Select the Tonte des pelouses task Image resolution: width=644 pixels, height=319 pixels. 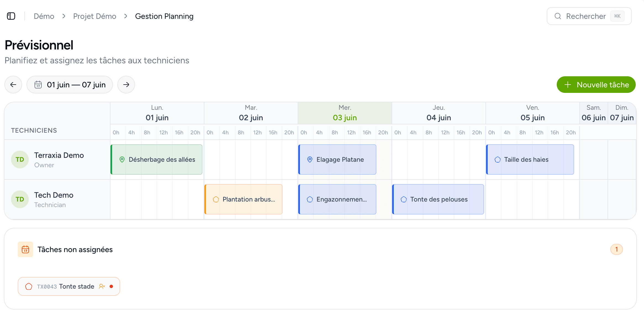tap(438, 199)
